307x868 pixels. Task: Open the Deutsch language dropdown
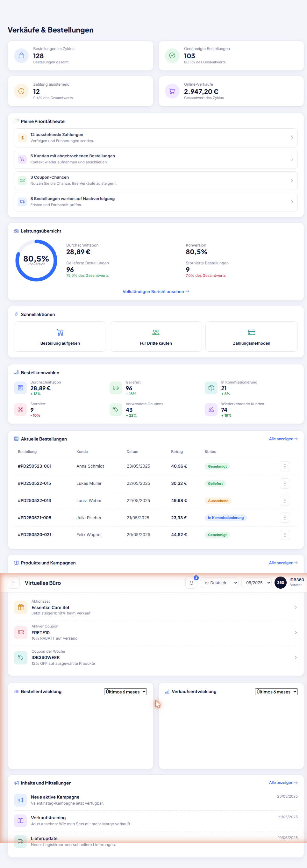click(x=220, y=583)
